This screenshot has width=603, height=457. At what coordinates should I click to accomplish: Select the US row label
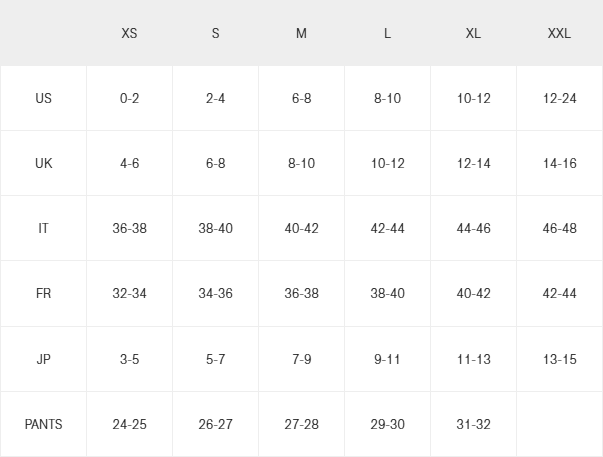point(43,98)
